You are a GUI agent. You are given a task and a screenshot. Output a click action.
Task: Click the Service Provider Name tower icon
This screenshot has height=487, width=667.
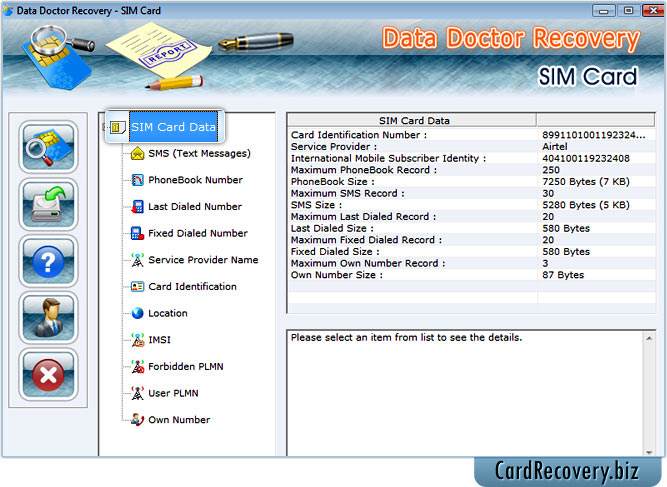point(137,260)
